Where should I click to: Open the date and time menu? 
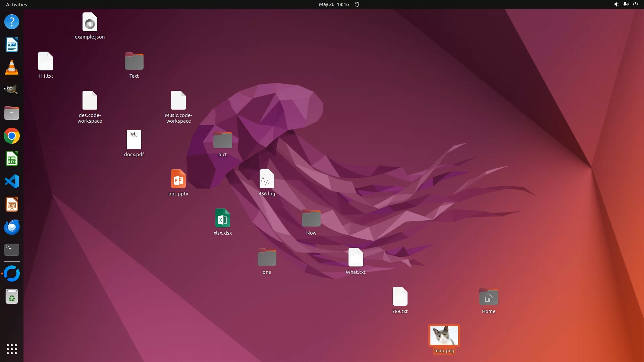[334, 4]
